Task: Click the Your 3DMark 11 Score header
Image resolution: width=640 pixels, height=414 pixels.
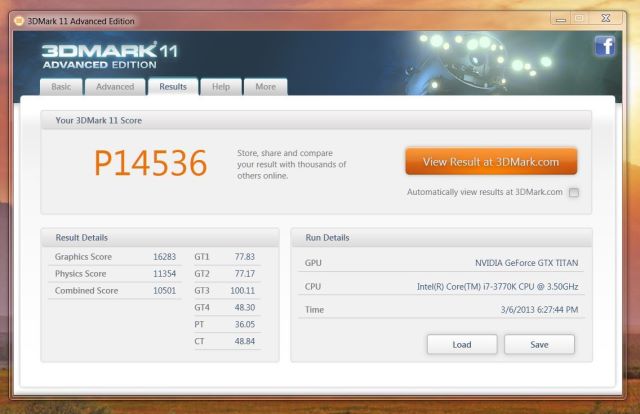Action: [x=316, y=120]
